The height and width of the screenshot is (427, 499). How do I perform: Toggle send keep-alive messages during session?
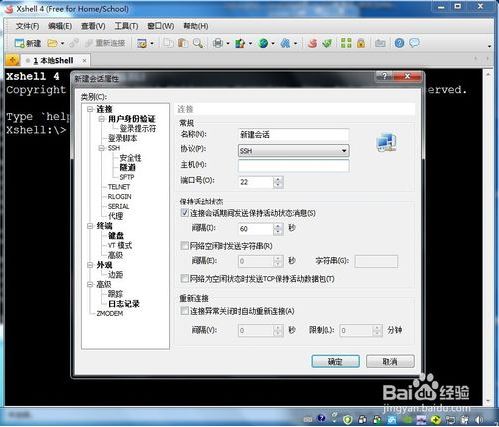pyautogui.click(x=184, y=213)
